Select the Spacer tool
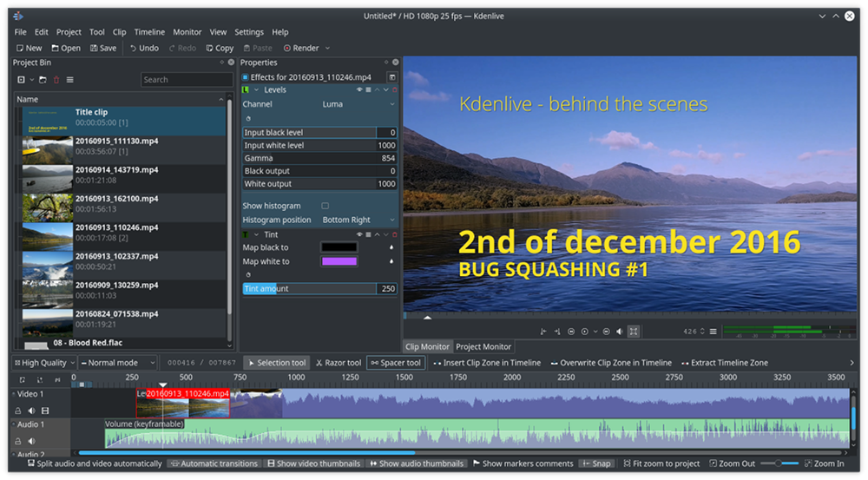 (396, 363)
